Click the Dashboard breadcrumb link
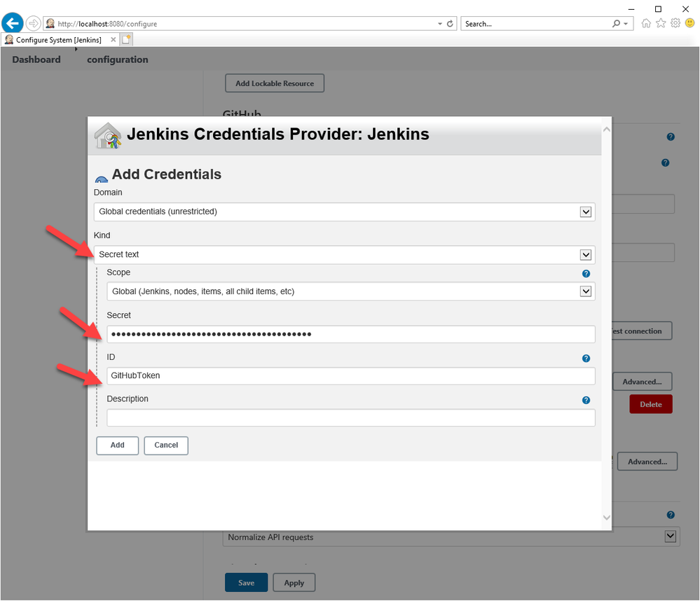The width and height of the screenshot is (700, 601). click(x=36, y=60)
